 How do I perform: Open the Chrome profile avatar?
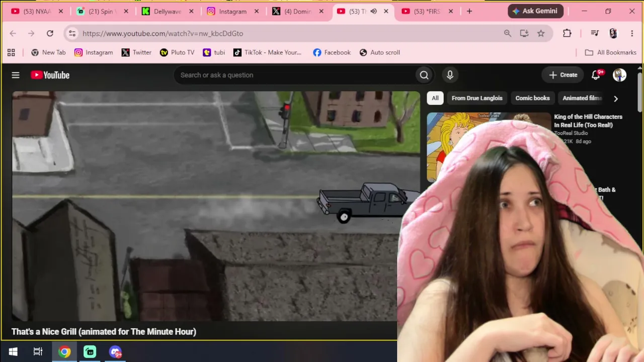[x=613, y=33]
